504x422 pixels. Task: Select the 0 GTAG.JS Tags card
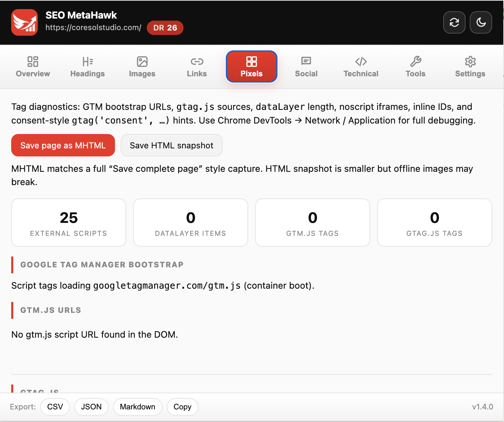[434, 223]
